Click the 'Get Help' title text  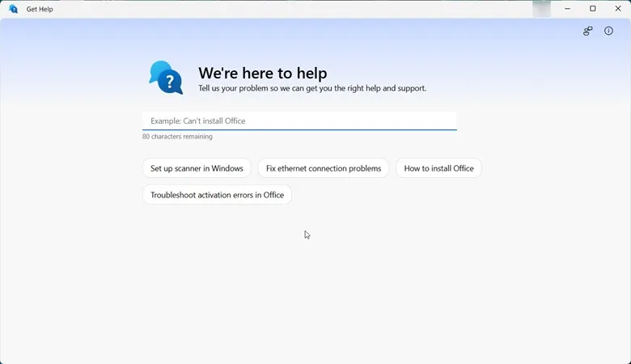(x=40, y=9)
